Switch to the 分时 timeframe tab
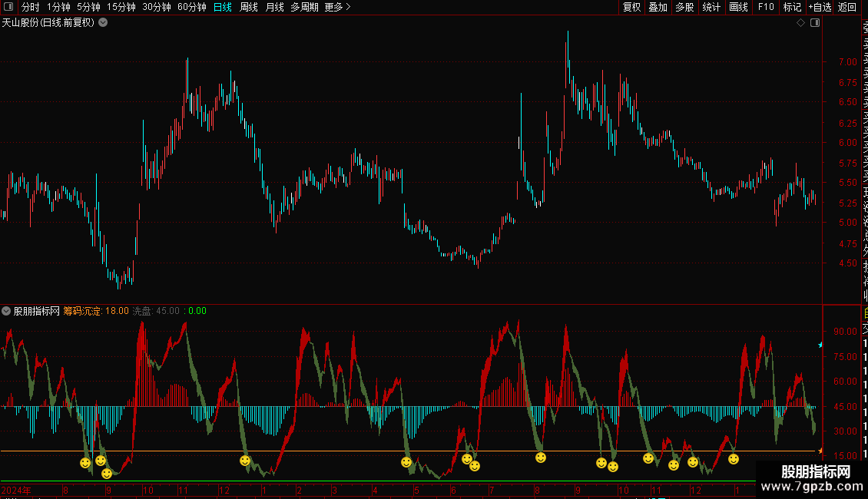The image size is (868, 499). [31, 7]
